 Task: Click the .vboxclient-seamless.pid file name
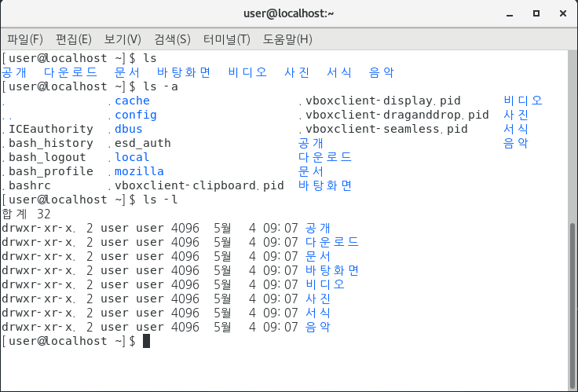(383, 129)
